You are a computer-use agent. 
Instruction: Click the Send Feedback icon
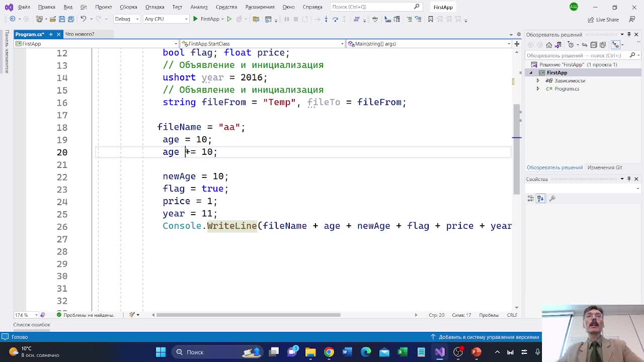[x=631, y=20]
